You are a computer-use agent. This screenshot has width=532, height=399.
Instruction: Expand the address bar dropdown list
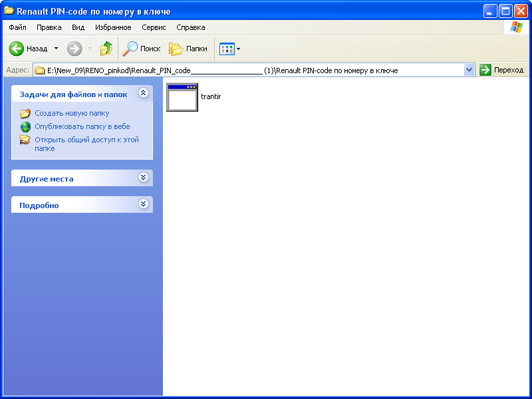[469, 70]
